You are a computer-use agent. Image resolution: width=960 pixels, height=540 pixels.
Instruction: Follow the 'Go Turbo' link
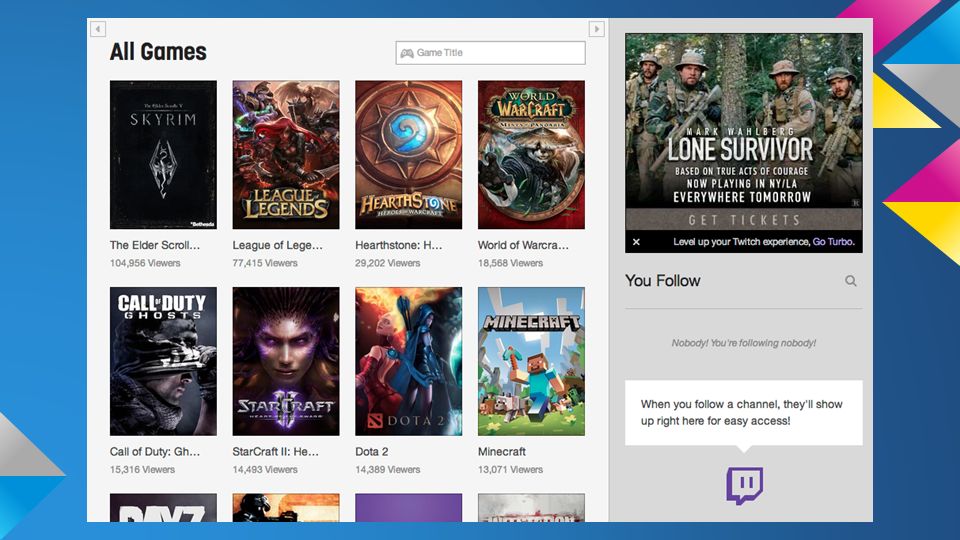click(833, 242)
